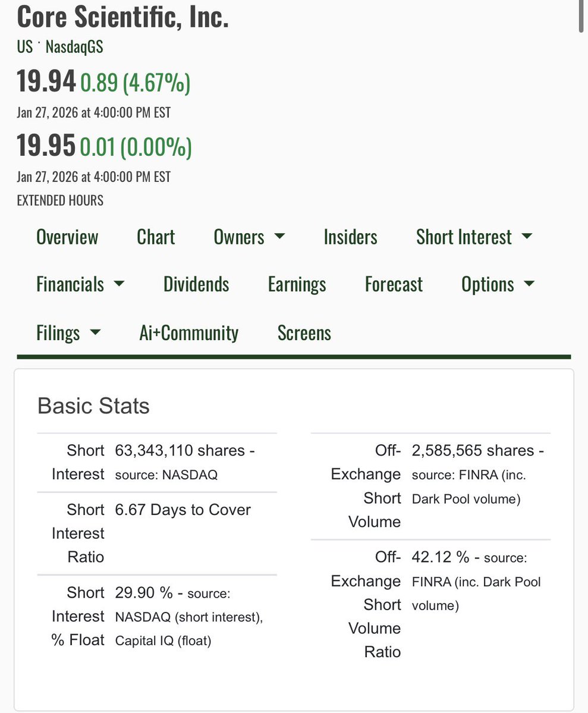The height and width of the screenshot is (713, 588).
Task: Go to the Dividends tab
Action: pyautogui.click(x=196, y=284)
